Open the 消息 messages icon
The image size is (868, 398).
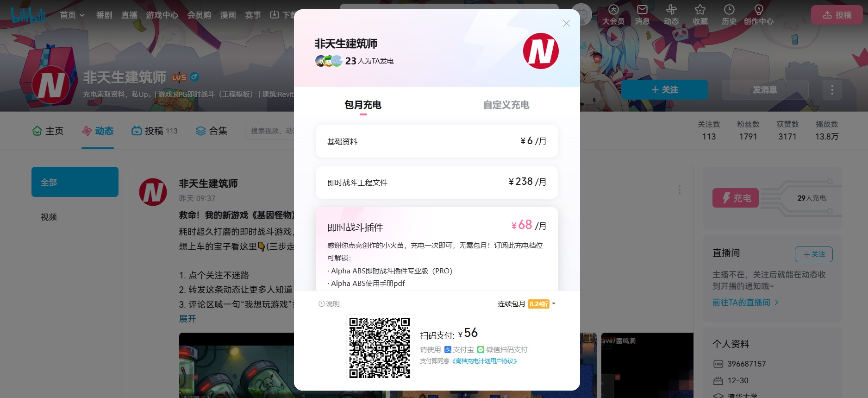642,15
